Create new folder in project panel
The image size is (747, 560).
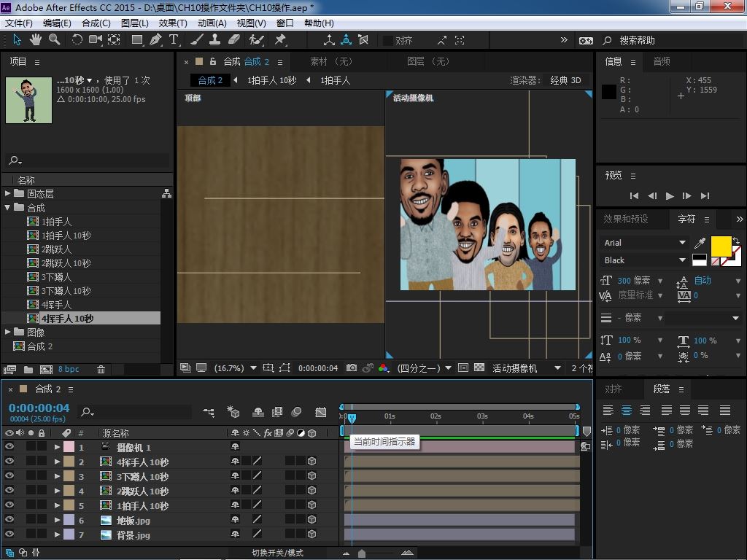pyautogui.click(x=28, y=369)
